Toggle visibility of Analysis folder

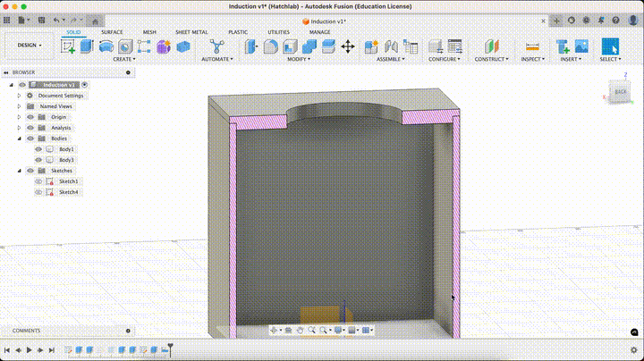click(x=30, y=128)
